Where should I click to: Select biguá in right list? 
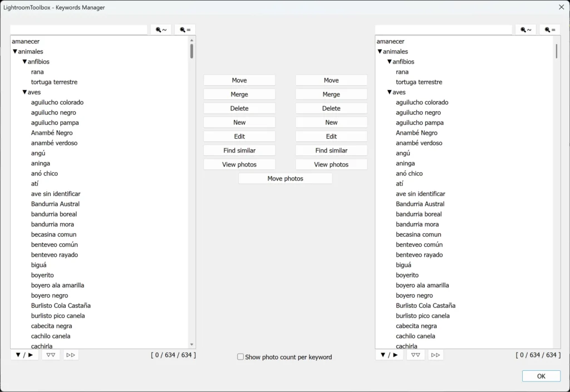coord(404,265)
